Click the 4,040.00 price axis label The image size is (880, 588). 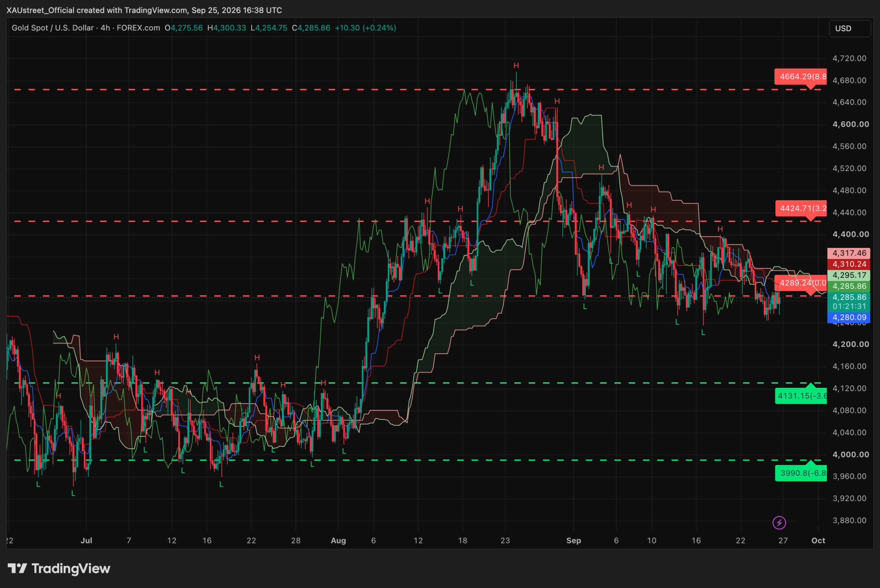pos(849,432)
